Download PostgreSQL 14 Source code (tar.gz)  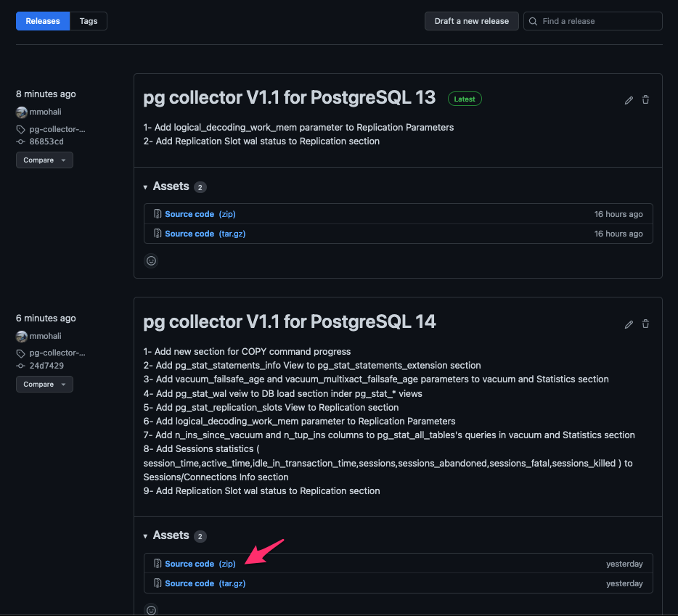pyautogui.click(x=205, y=583)
